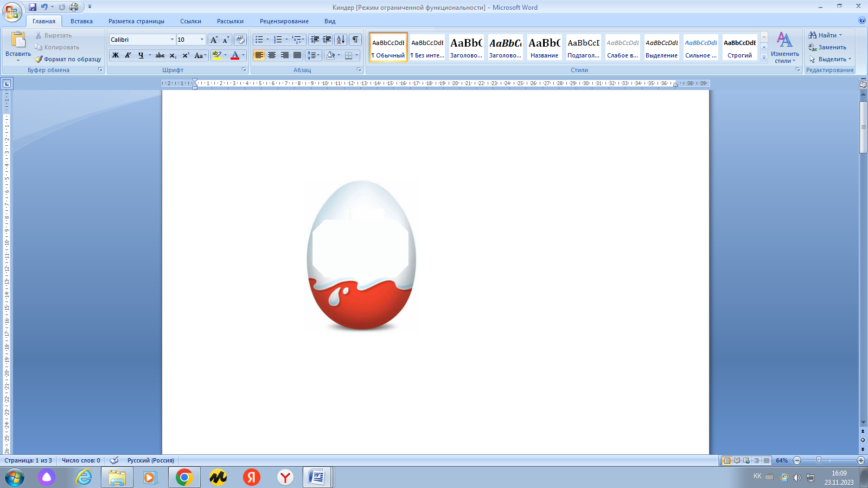Screen dimensions: 868x488
Task: Open the borders dropdown arrow
Action: [356, 55]
